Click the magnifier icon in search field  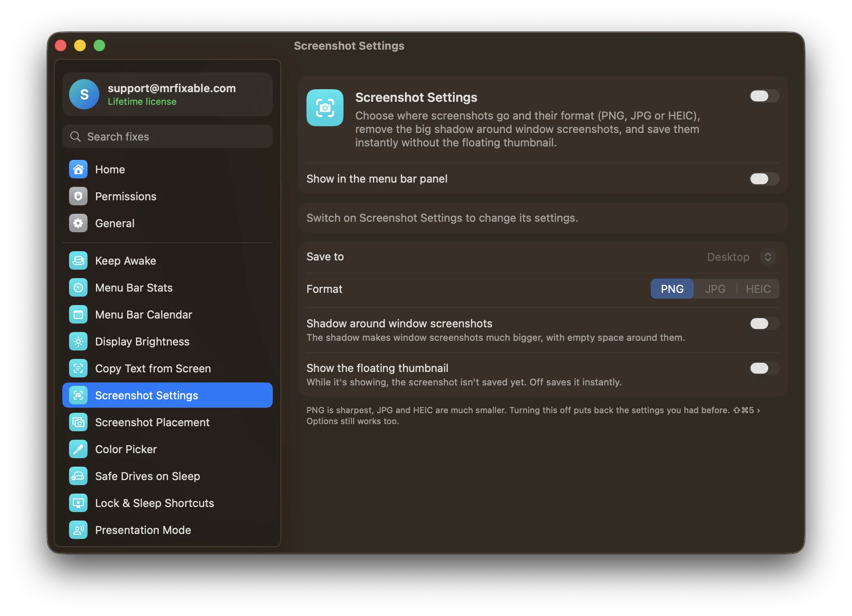[x=75, y=136]
